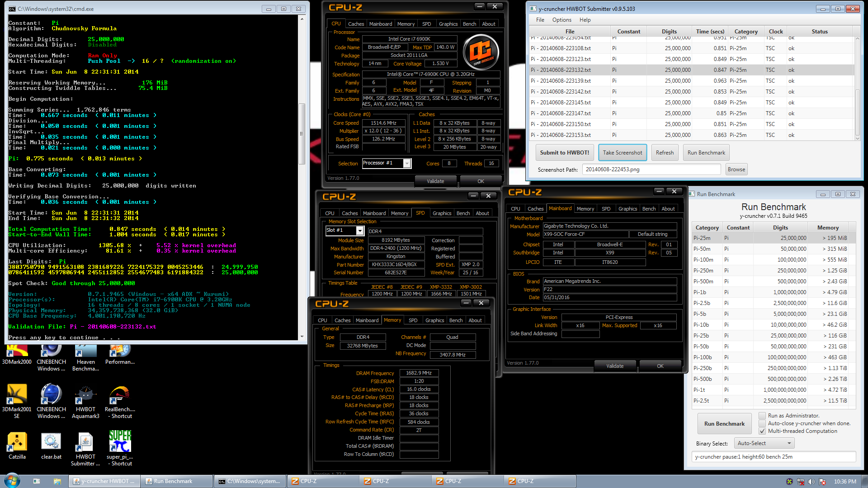Click Run Benchmark button in Run Benchmark window

pyautogui.click(x=724, y=424)
